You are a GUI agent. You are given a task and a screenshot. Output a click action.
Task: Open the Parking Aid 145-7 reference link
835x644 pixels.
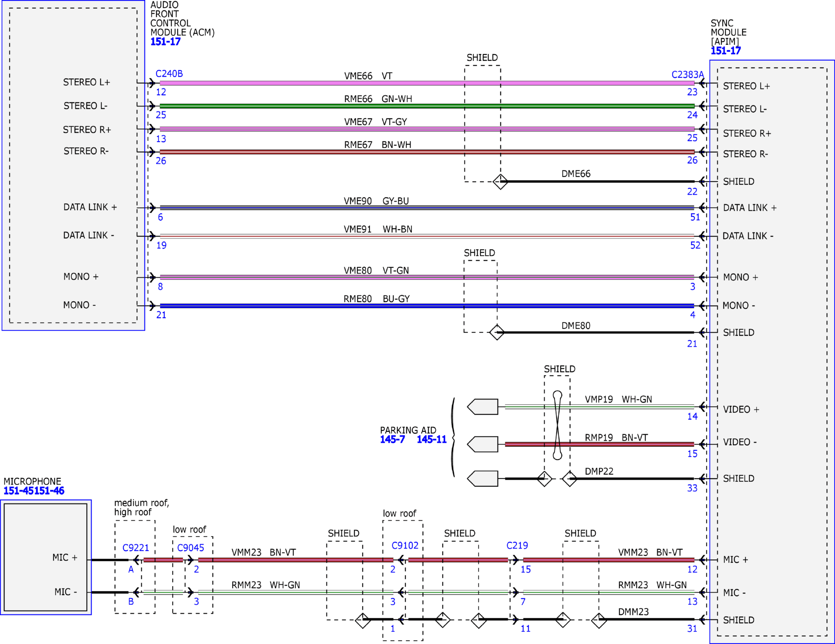392,440
